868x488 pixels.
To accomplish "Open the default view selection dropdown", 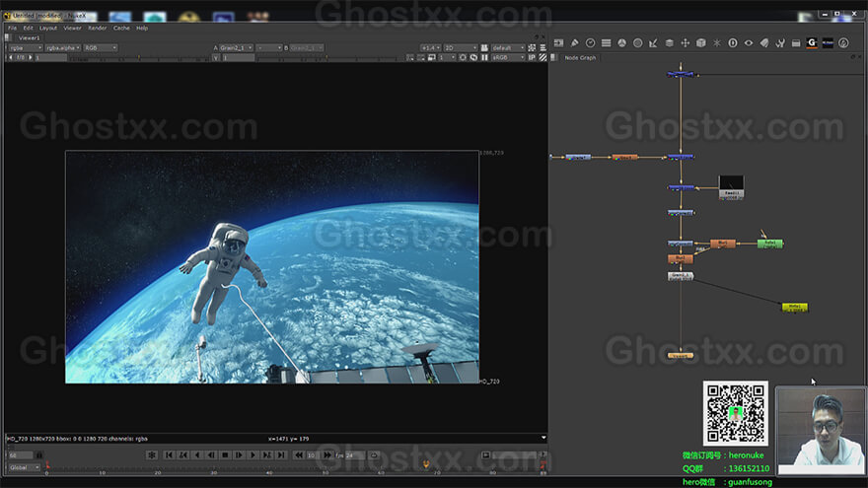I will coord(508,48).
